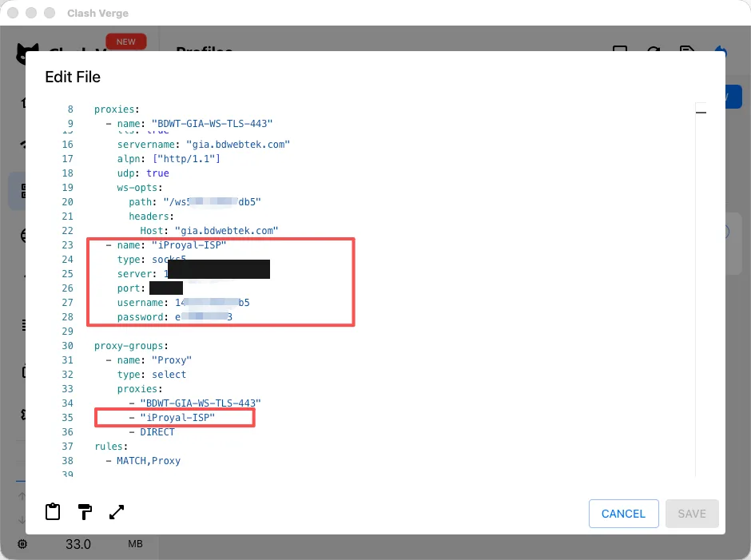Click the name: "Proxy" line
This screenshot has width=751, height=560.
click(149, 359)
